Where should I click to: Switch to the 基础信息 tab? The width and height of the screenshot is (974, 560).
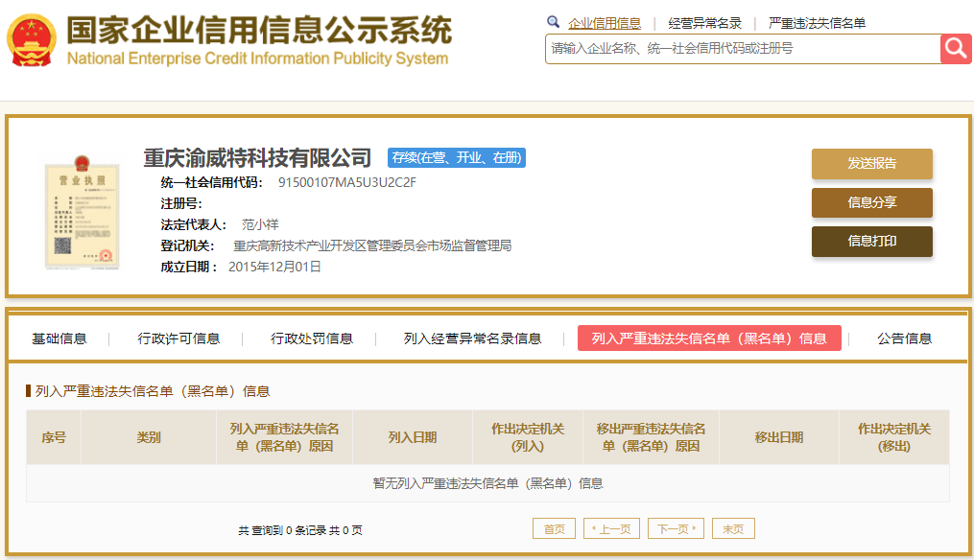59,338
